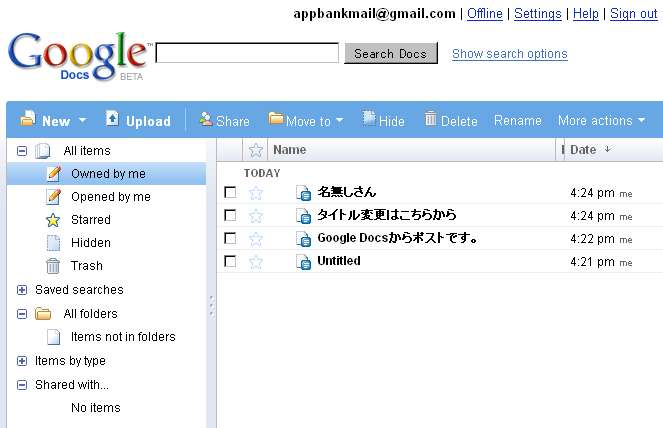Screen dimensions: 663x428
Task: Open the Trash folder icon in sidebar
Action: pos(53,266)
